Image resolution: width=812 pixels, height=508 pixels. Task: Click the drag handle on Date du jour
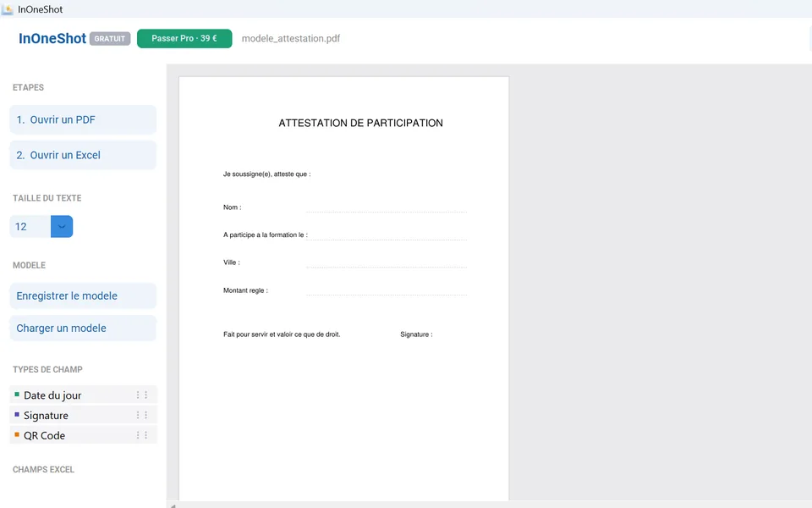tap(142, 395)
